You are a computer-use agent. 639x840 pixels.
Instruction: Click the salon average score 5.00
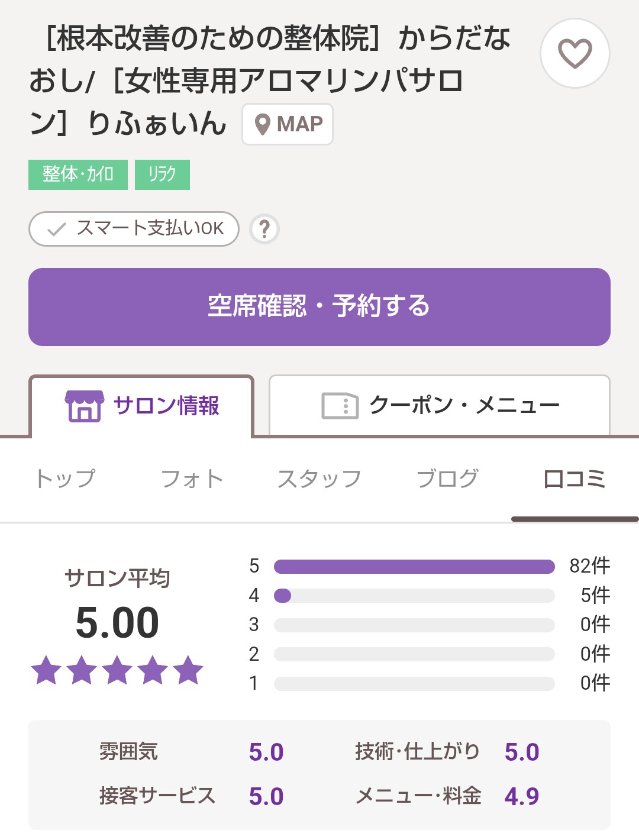point(117,623)
